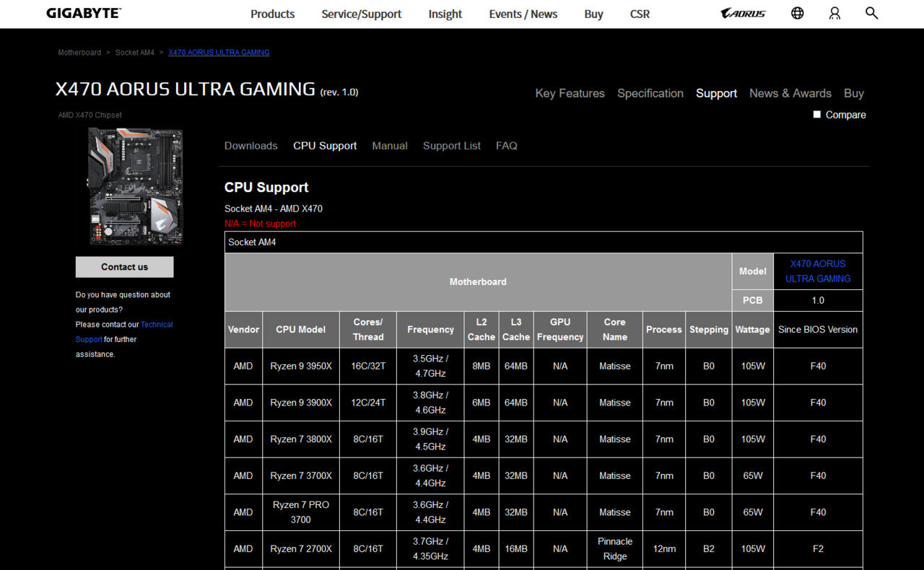Open the Service/Support menu
This screenshot has height=570, width=924.
click(362, 14)
